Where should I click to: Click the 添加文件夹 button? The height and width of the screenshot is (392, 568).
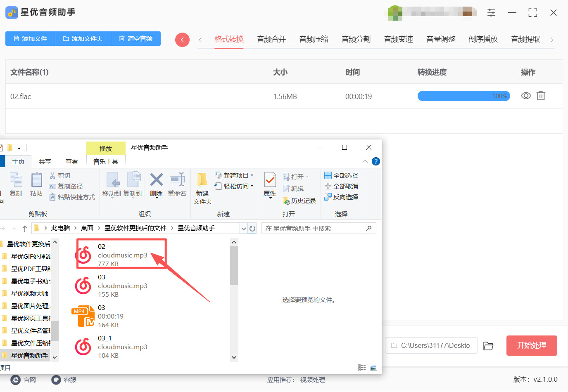[x=83, y=39]
